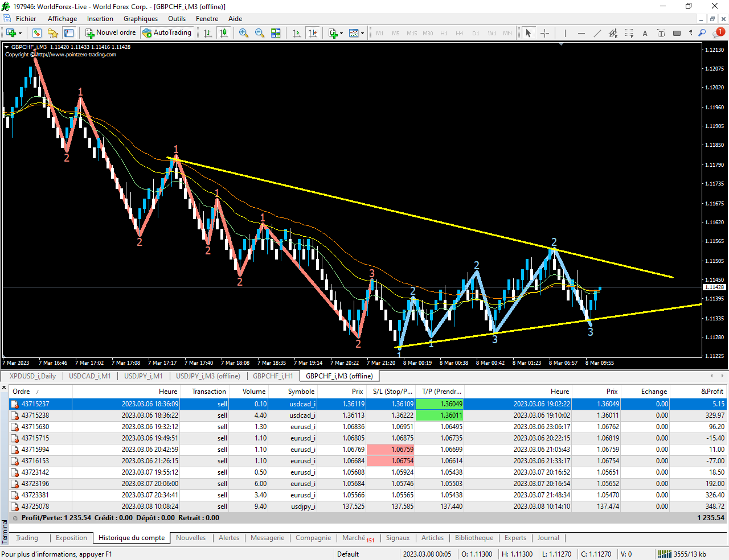Open the Insertion menu
The height and width of the screenshot is (560, 729).
pyautogui.click(x=100, y=19)
